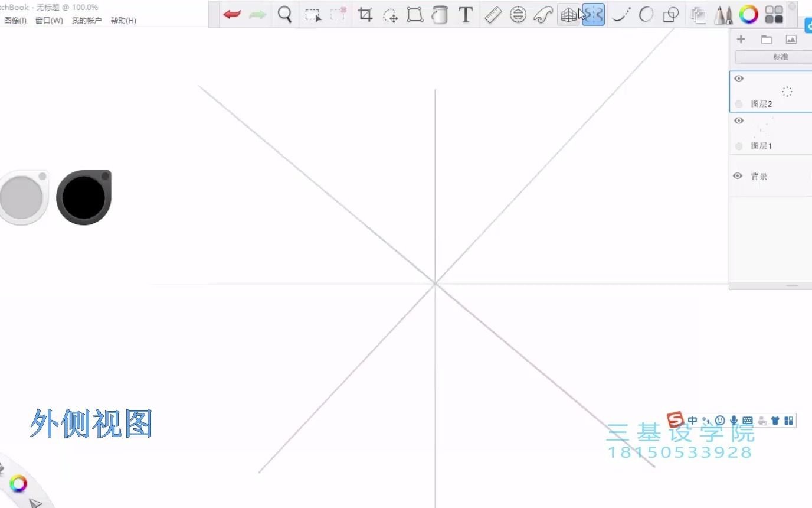
Task: Open the IME emoji smiley panel
Action: [720, 421]
